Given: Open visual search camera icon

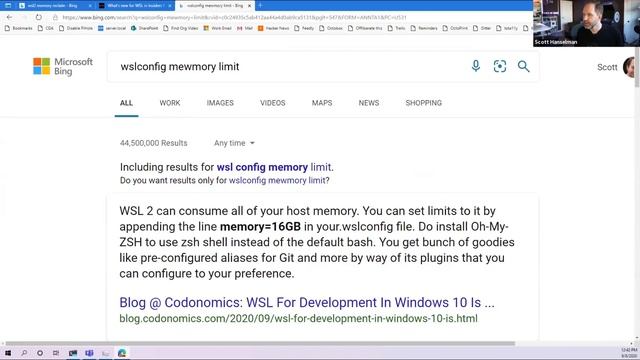Looking at the screenshot, I should coord(500,66).
